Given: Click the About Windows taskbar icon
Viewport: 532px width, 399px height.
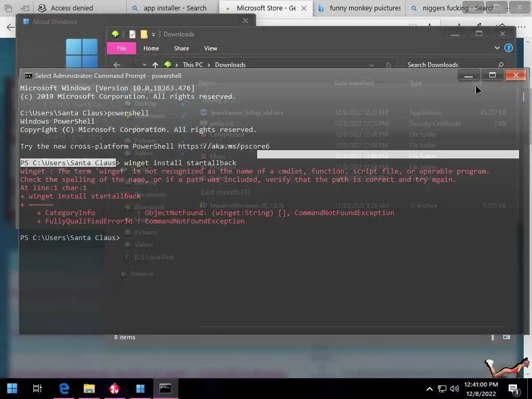Looking at the screenshot, I should 140,388.
